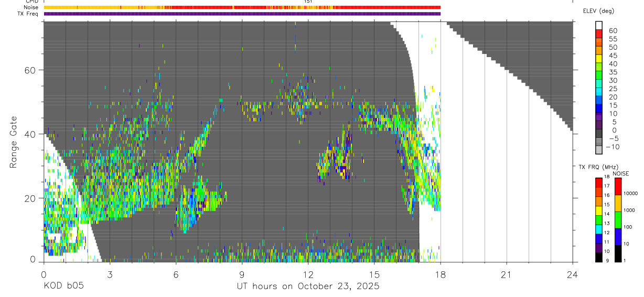
Task: Click the '16' tick on TX FRQ legend
Action: click(x=606, y=196)
